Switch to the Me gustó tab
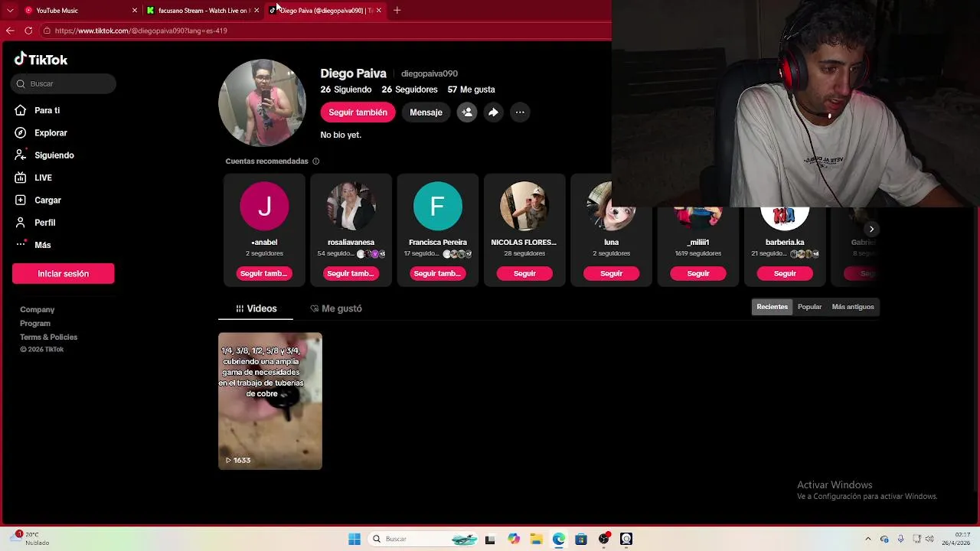 [336, 308]
